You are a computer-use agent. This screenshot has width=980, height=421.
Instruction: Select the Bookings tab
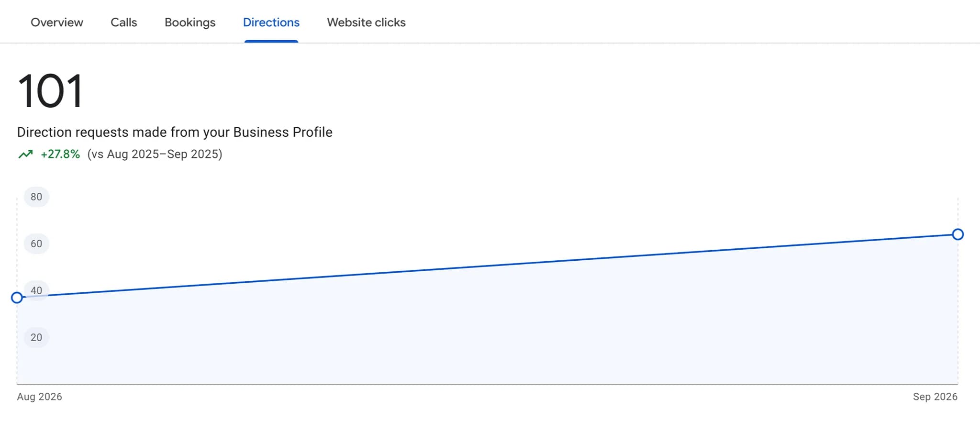190,22
